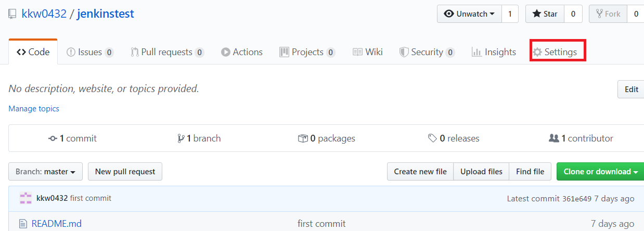
Task: Click the Manage topics link
Action: (x=34, y=109)
